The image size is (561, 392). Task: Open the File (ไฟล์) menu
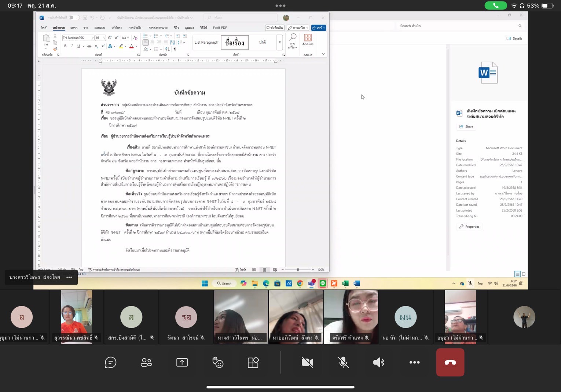pyautogui.click(x=44, y=28)
